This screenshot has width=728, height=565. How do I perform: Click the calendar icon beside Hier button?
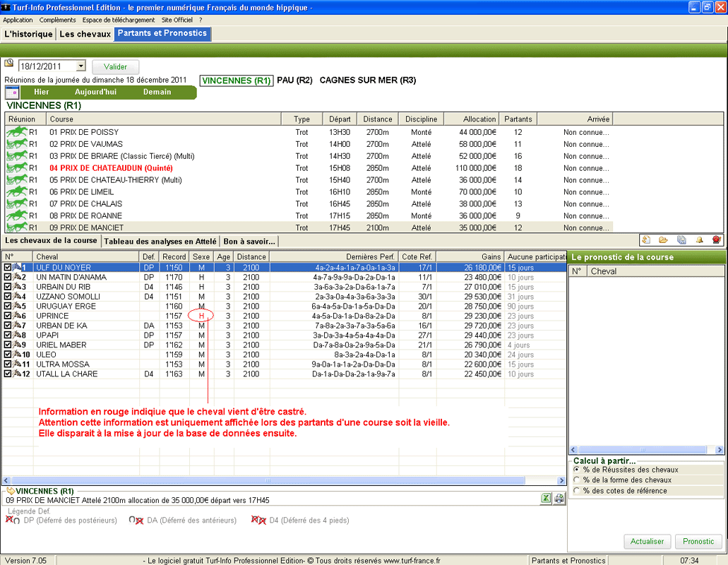tap(11, 92)
